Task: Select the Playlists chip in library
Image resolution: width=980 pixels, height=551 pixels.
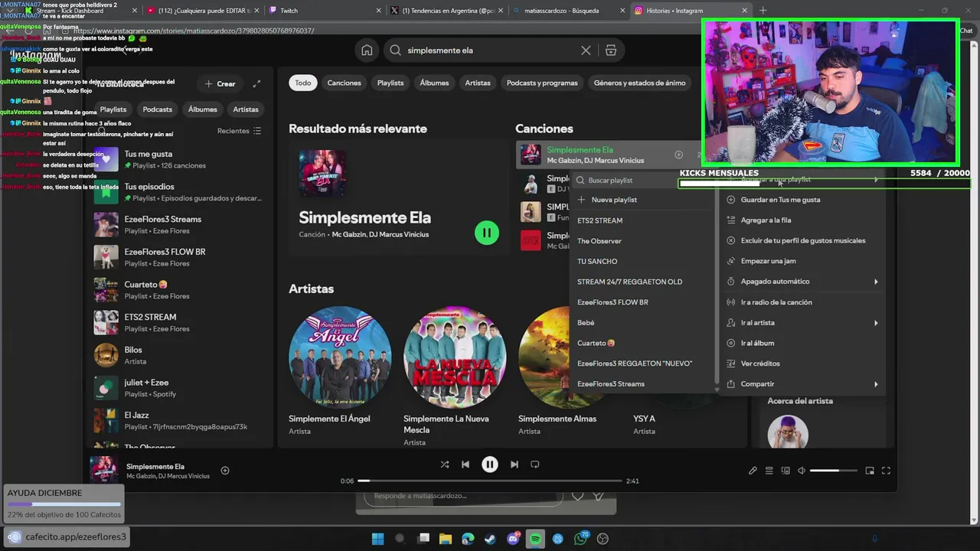Action: 113,109
